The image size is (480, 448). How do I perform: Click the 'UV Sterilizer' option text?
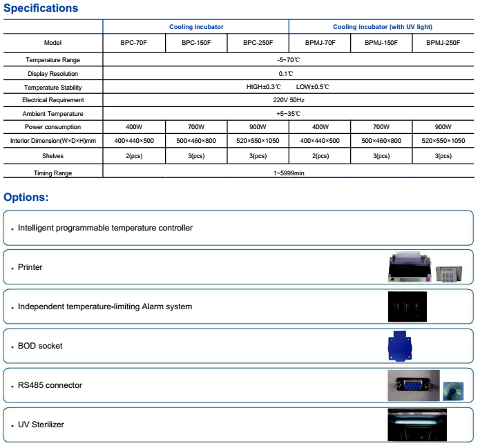tap(41, 425)
